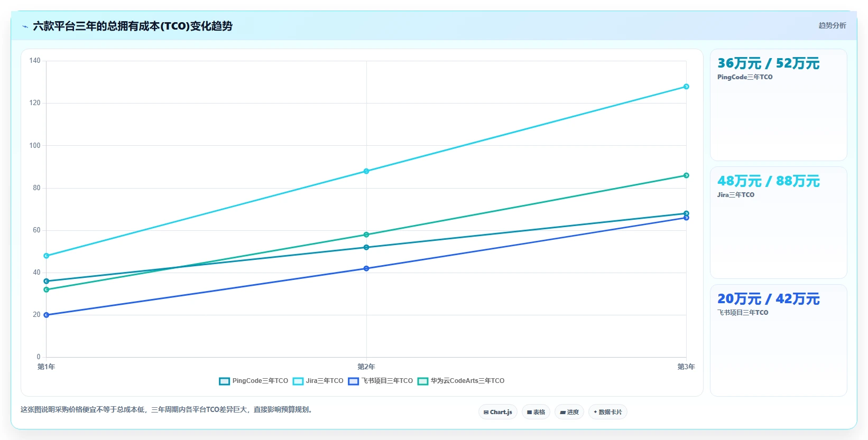Click the Jira三年TCO card subtitle
This screenshot has height=440, width=868.
[736, 195]
